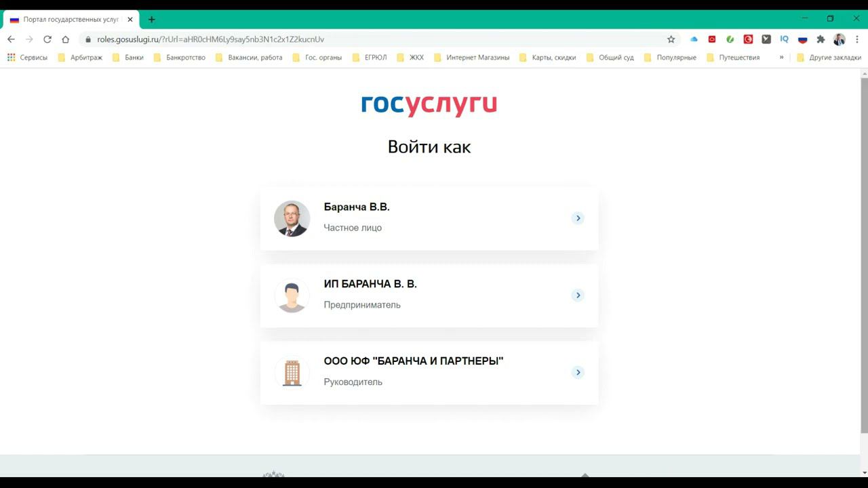Select the Руководитель role label
This screenshot has width=868, height=488.
[353, 382]
